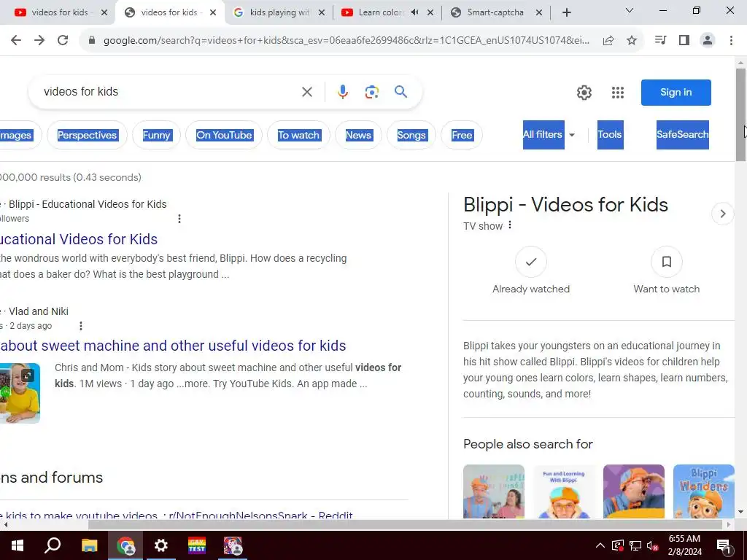Image resolution: width=747 pixels, height=560 pixels.
Task: Open Settings gear in taskbar
Action: 161,545
